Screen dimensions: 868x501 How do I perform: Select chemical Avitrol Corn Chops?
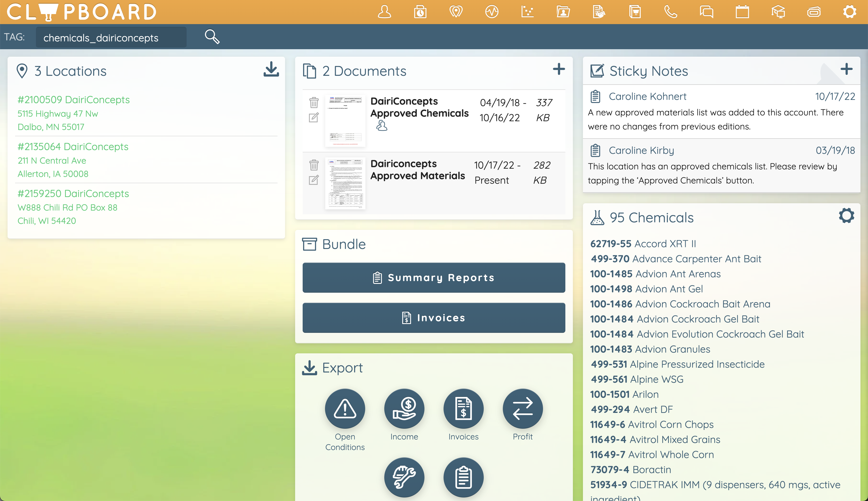click(652, 425)
